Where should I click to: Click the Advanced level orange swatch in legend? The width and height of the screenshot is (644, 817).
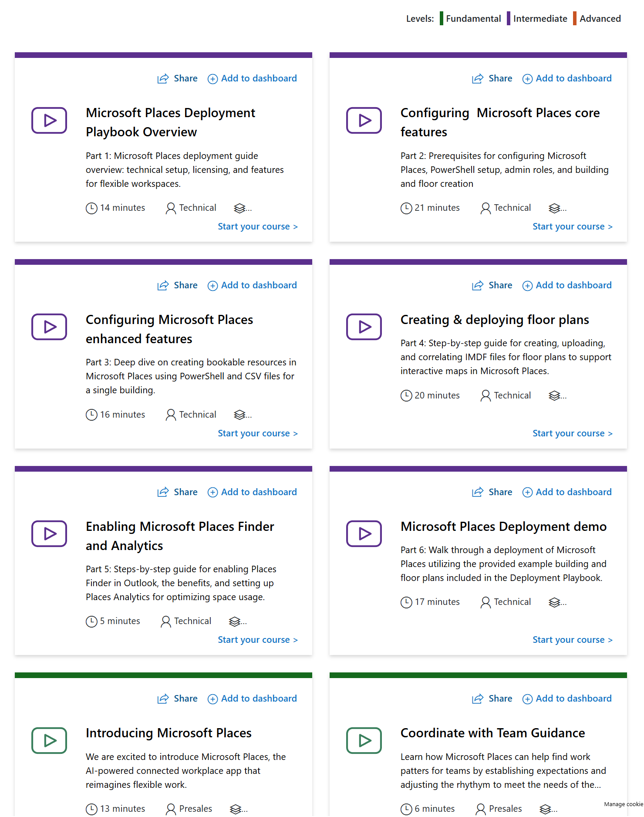click(x=575, y=19)
